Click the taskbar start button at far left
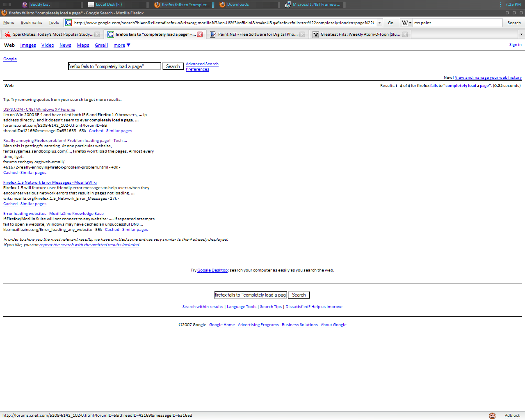525x420 pixels. pos(7,5)
